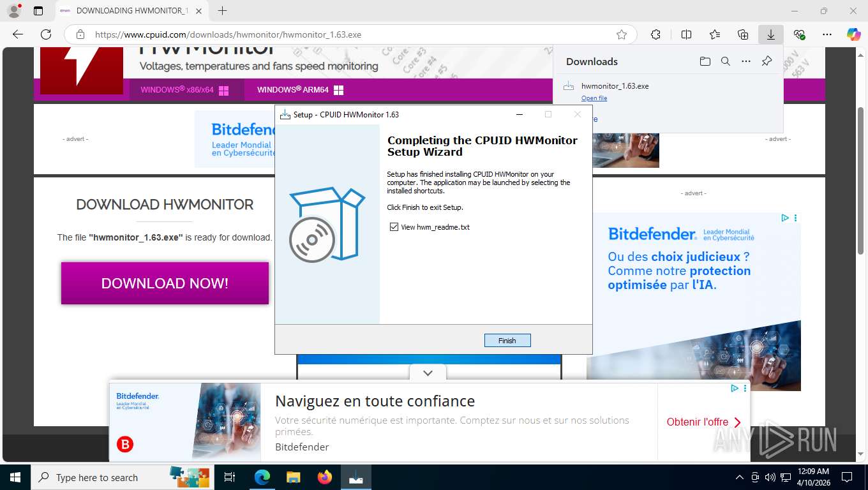This screenshot has width=868, height=490.
Task: Click the DOWNLOAD NOW! button
Action: tap(165, 283)
